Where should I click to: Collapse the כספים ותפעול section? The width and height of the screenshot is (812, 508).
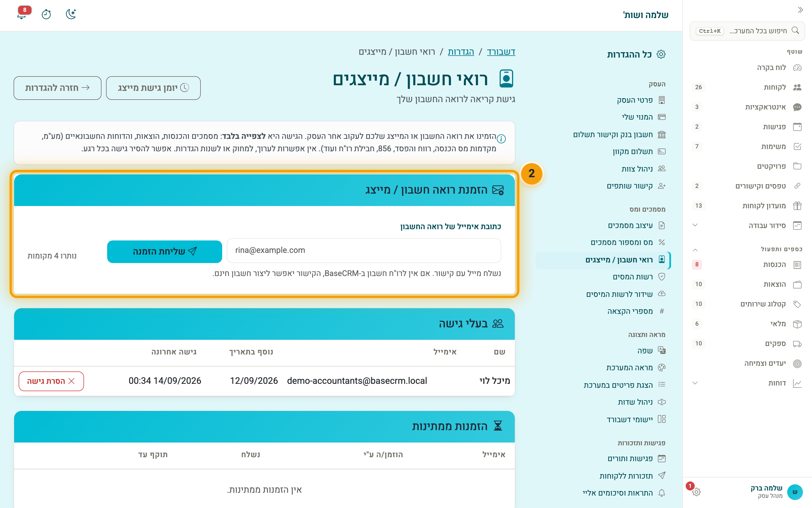click(x=695, y=250)
